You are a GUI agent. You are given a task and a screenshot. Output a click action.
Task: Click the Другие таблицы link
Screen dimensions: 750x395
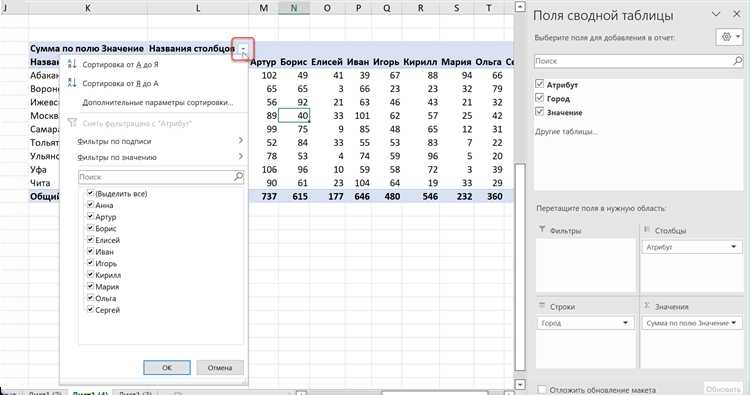click(x=566, y=132)
